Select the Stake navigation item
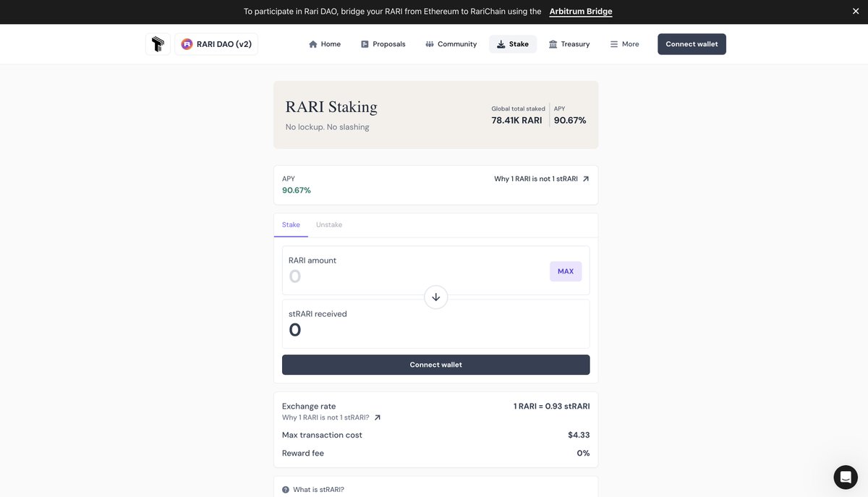The image size is (868, 497). [513, 44]
